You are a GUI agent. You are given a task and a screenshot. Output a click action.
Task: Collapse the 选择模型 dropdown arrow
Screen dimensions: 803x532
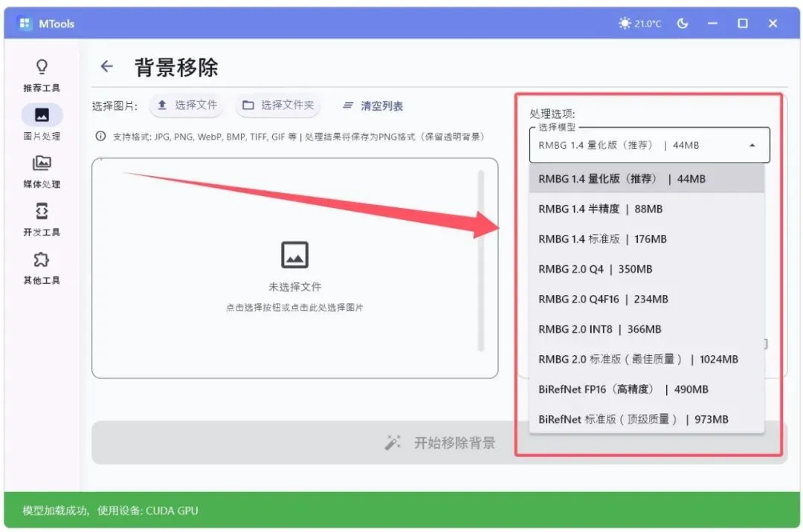tap(752, 146)
